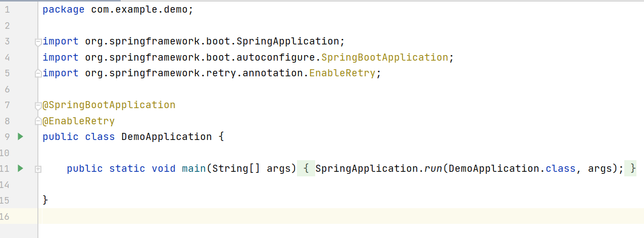Click the package com.example.demo statement
Image resolution: width=644 pixels, height=238 pixels.
click(118, 10)
